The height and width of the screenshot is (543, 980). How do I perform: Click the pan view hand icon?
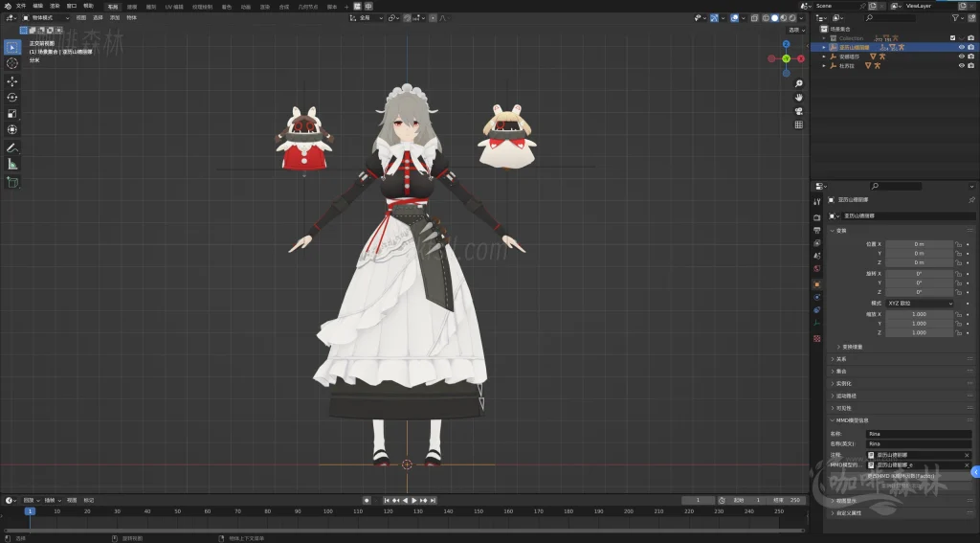[x=799, y=98]
